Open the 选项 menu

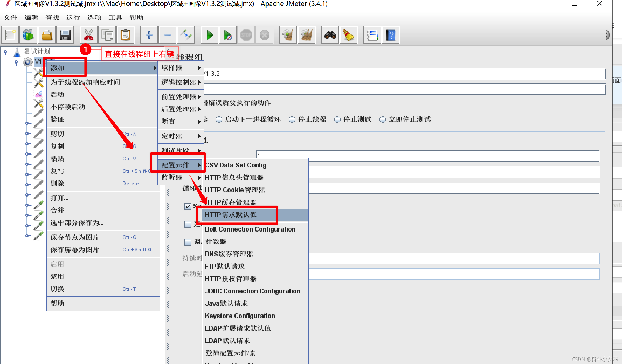click(94, 18)
